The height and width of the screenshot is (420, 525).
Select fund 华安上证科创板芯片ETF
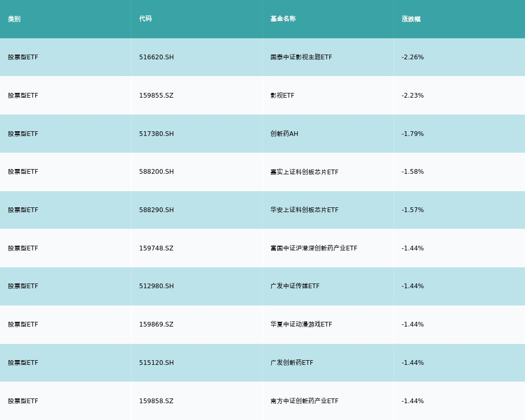(x=304, y=210)
